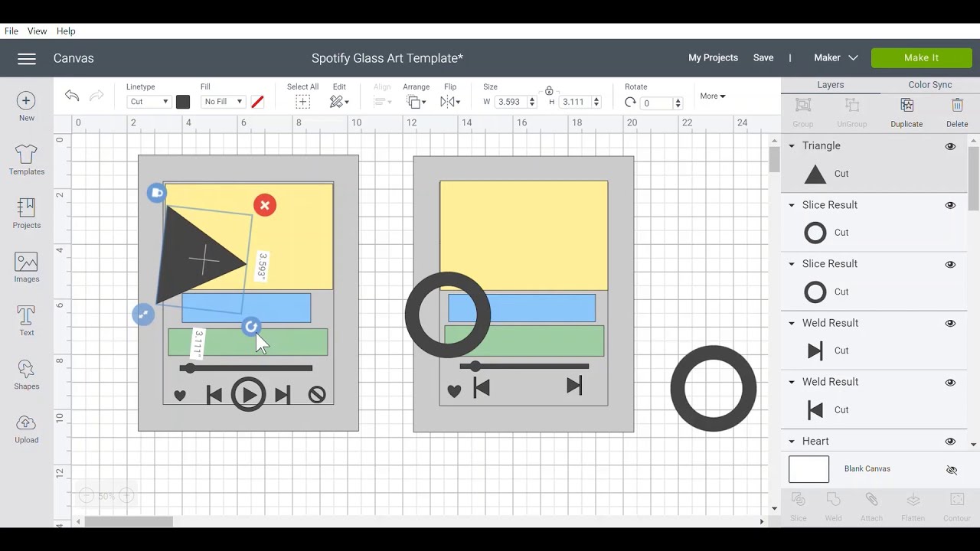This screenshot has width=980, height=551.
Task: Open the Images library
Action: [26, 267]
